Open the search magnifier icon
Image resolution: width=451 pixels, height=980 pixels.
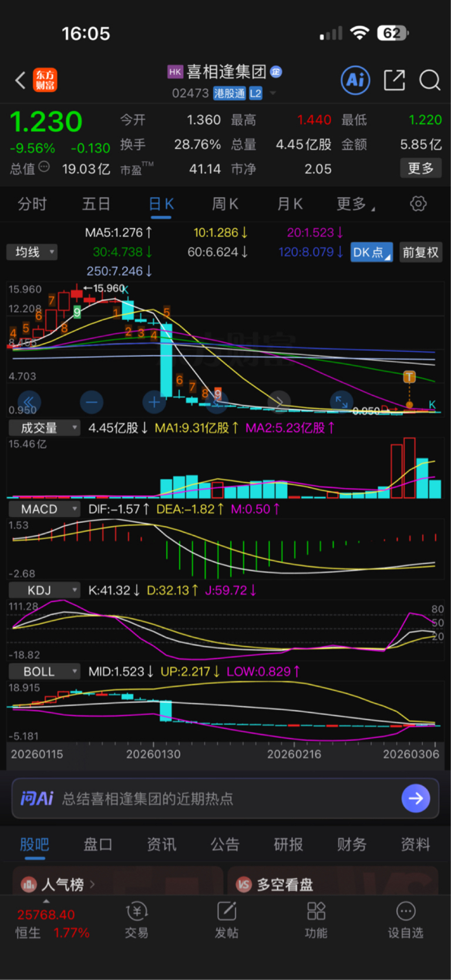coord(430,80)
